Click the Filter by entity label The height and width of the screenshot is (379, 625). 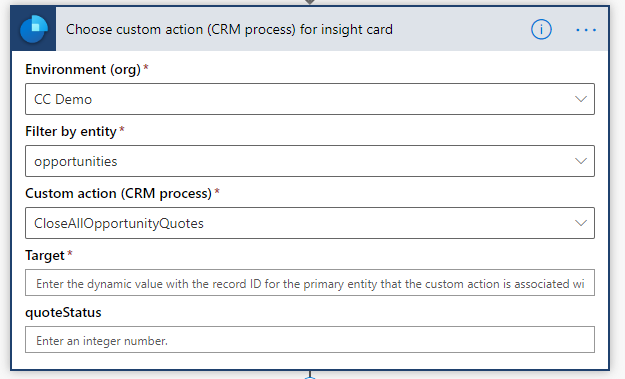[x=71, y=132]
